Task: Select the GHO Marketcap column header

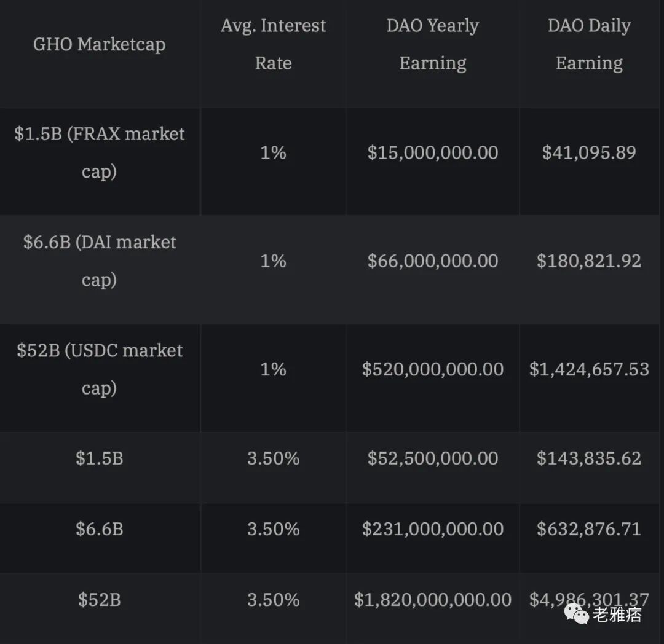Action: pyautogui.click(x=99, y=44)
